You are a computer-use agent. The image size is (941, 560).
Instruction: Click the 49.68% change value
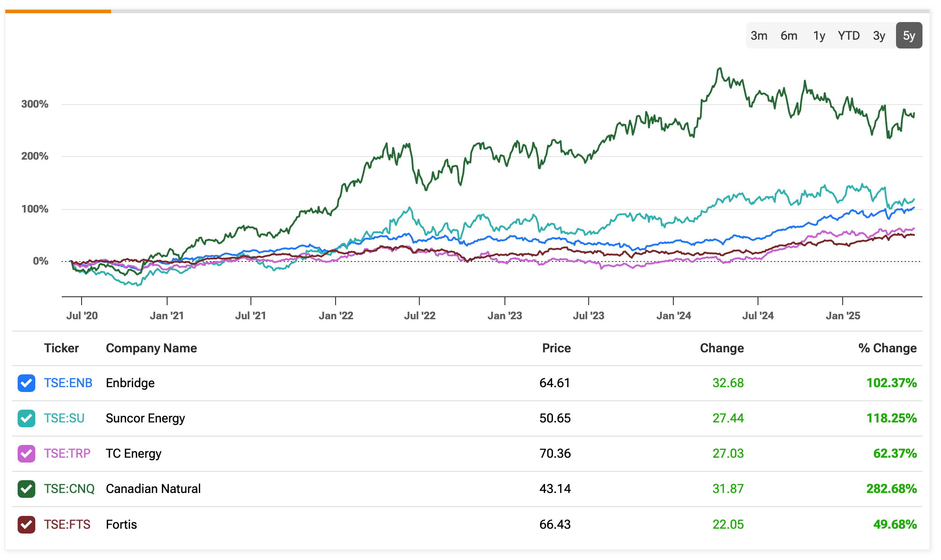click(895, 524)
